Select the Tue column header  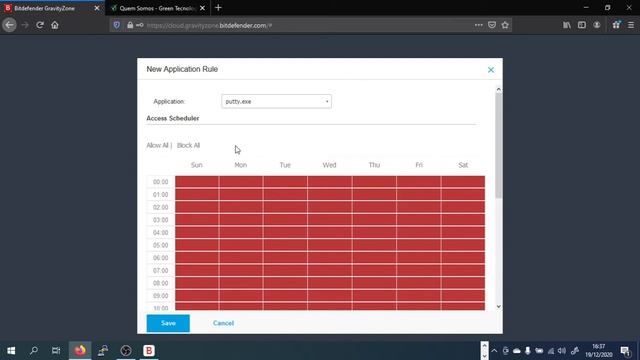tap(285, 165)
